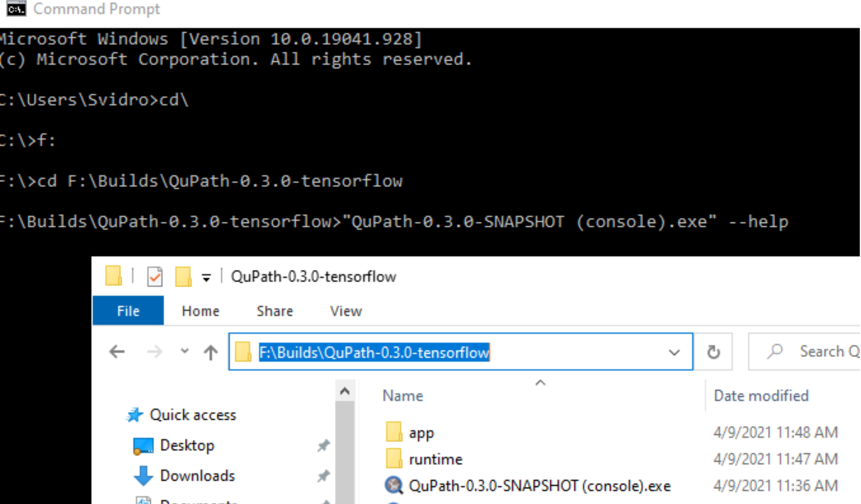Sort files by Name column header

point(403,395)
